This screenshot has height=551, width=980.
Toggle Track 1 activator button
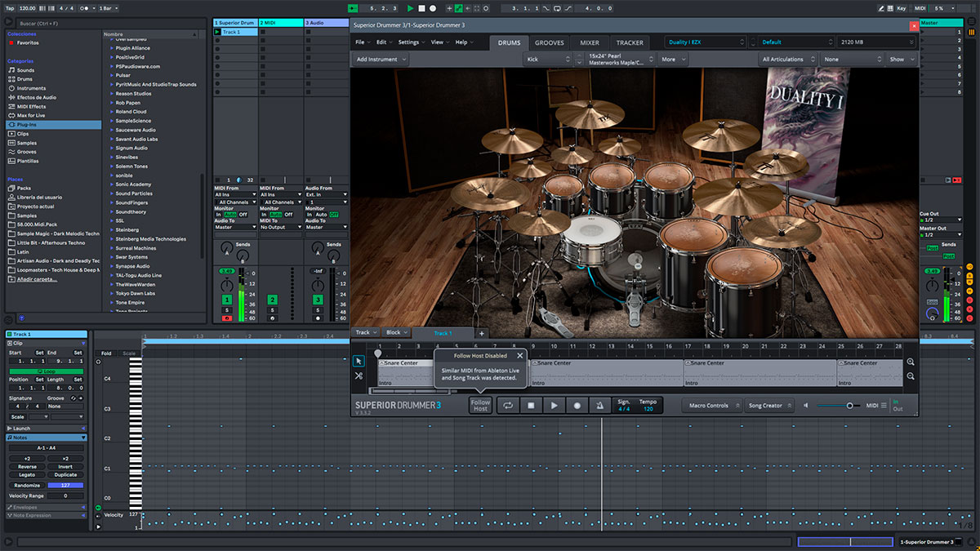[x=226, y=300]
